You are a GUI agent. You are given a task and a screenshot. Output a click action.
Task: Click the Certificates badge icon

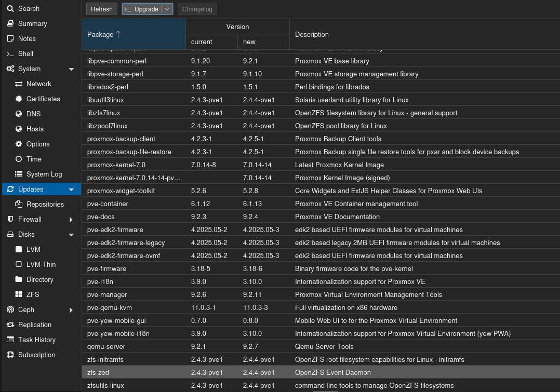click(x=19, y=99)
